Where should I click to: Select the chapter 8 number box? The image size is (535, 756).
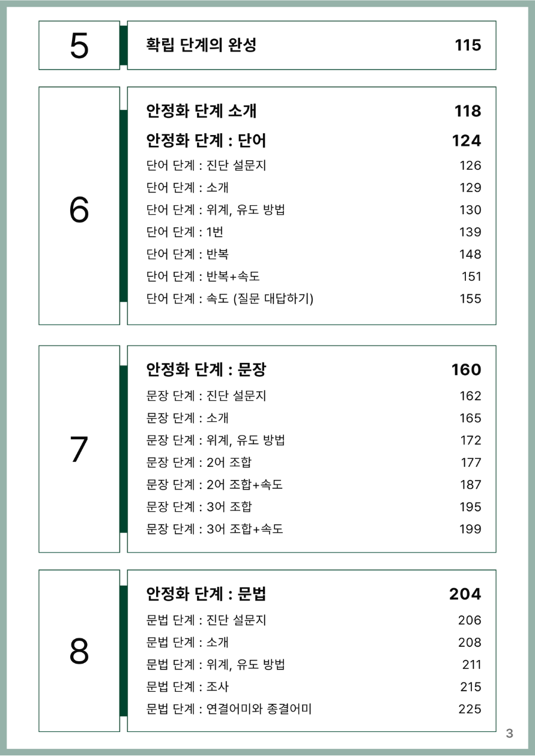coord(79,650)
